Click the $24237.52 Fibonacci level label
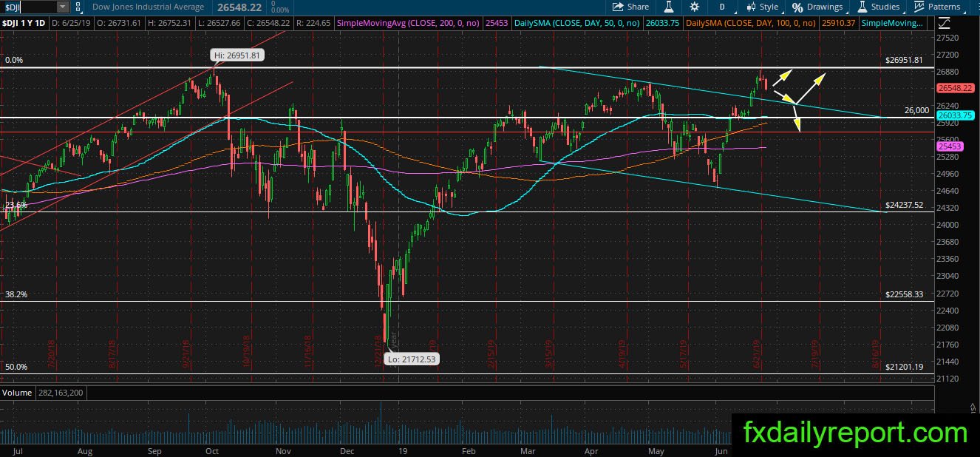The height and width of the screenshot is (457, 980). pyautogui.click(x=903, y=205)
